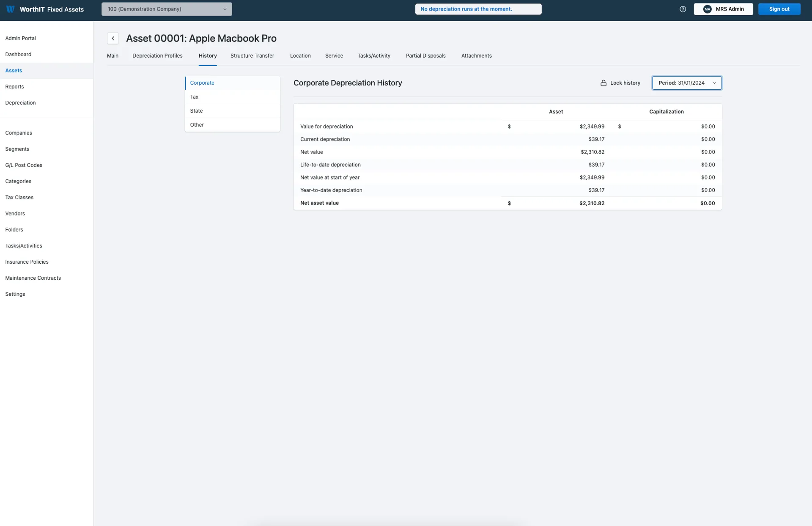Select the Corporate depreciation book
Screen dimensions: 812x526
click(233, 83)
